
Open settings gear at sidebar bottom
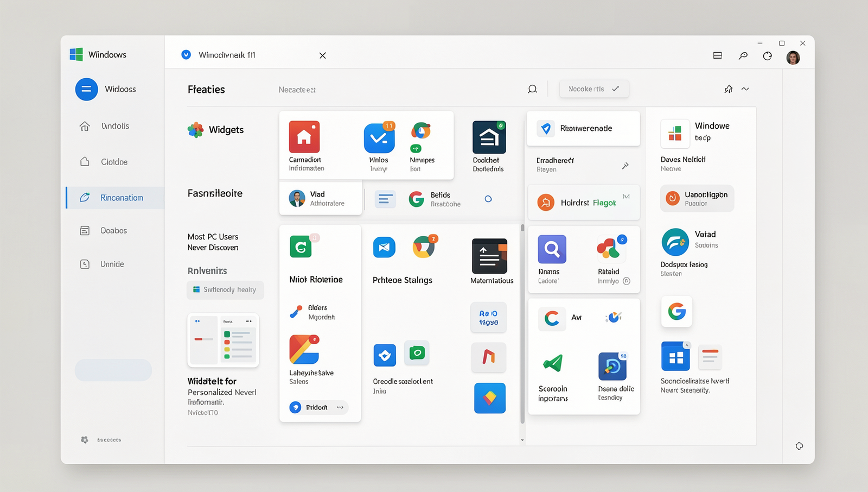(x=85, y=440)
